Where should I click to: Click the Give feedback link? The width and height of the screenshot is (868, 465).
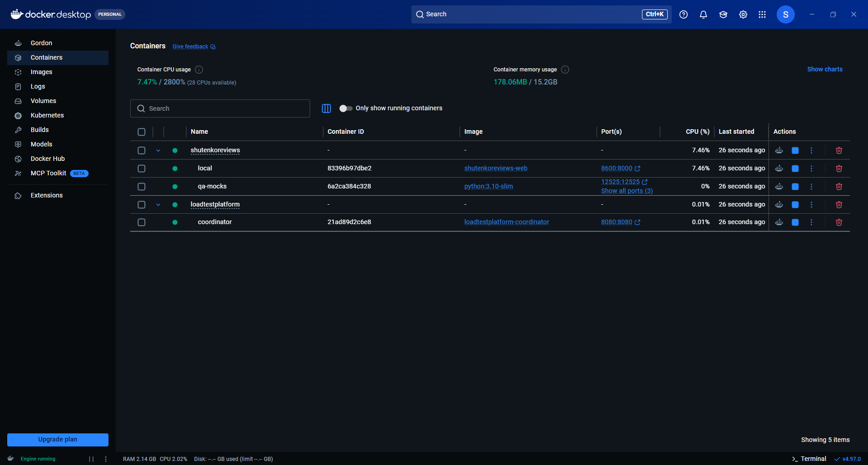[194, 47]
